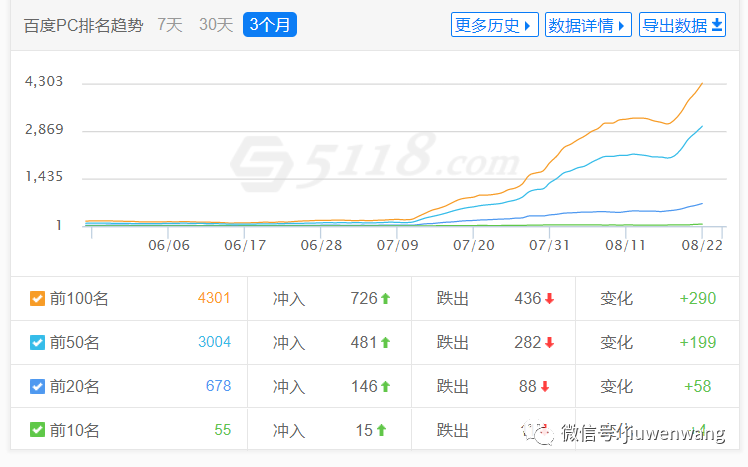The width and height of the screenshot is (748, 467).
Task: Toggle the 前50名 series checkbox
Action: coord(37,342)
